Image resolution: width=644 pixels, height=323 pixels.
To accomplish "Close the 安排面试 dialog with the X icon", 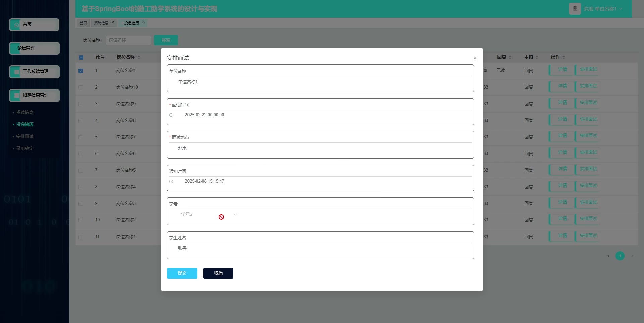I will pos(475,58).
